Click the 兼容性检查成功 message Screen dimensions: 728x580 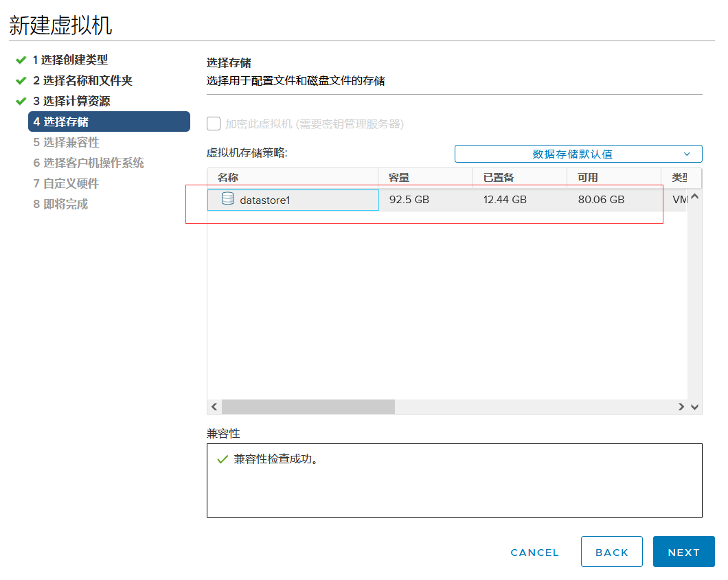[276, 459]
